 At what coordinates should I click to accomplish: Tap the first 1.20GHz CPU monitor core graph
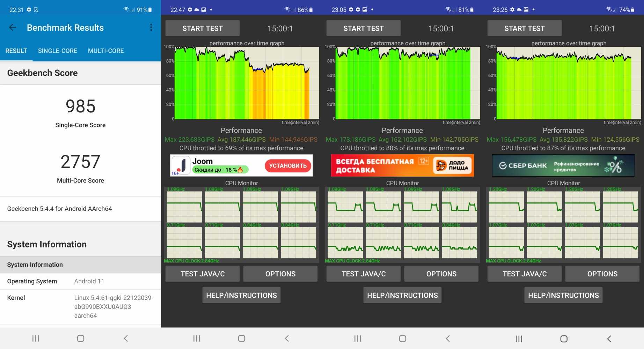point(506,207)
